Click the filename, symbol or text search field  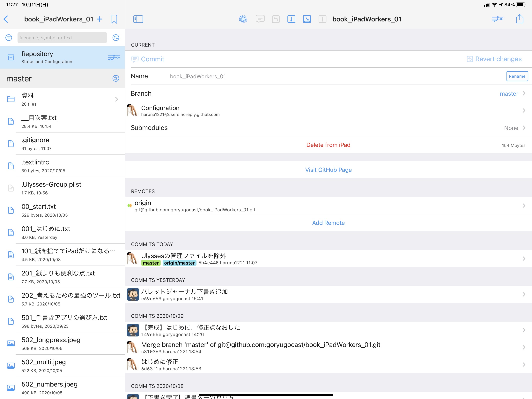pyautogui.click(x=62, y=38)
